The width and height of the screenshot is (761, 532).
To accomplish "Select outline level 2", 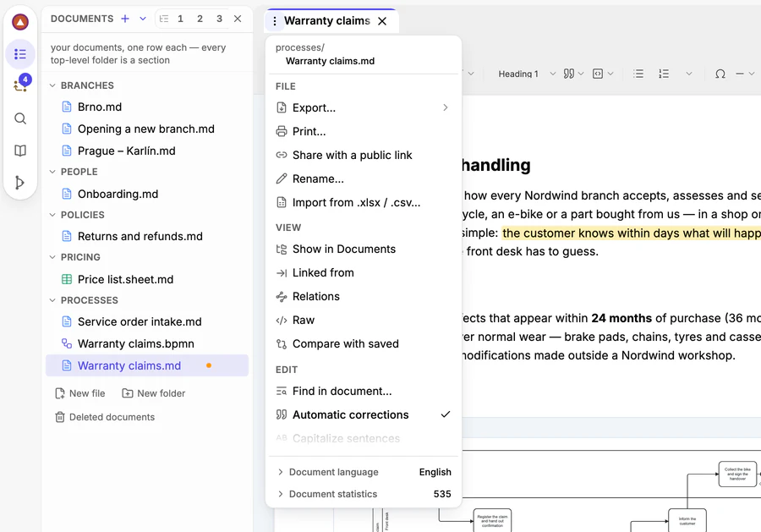I will (x=200, y=19).
